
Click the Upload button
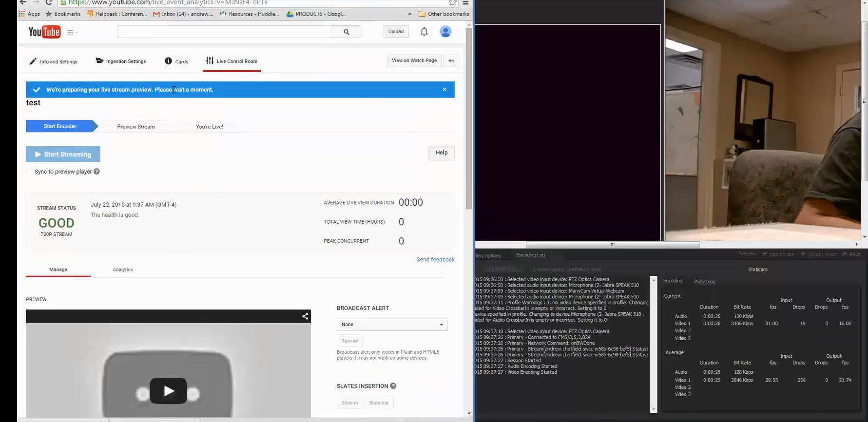coord(396,32)
